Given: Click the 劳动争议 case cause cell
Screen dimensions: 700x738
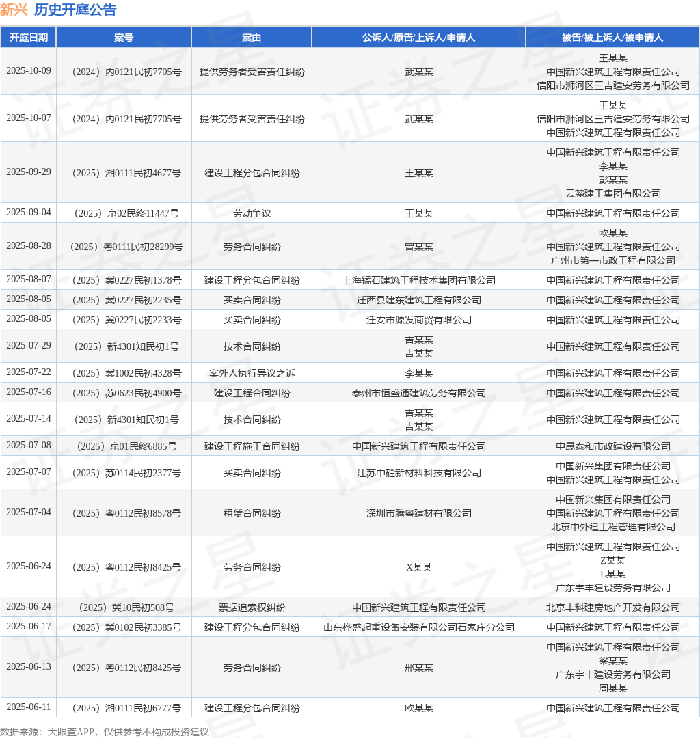Looking at the screenshot, I should click(x=252, y=213).
